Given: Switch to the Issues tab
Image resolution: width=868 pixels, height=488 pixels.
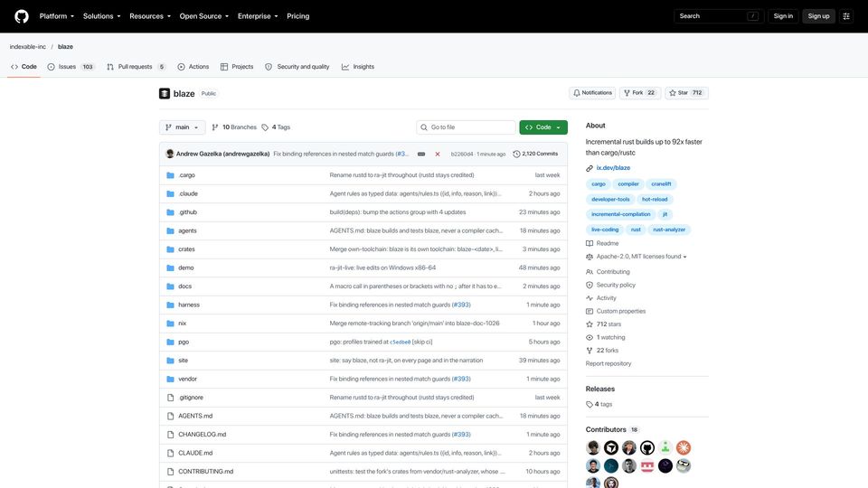Looking at the screenshot, I should 71,66.
